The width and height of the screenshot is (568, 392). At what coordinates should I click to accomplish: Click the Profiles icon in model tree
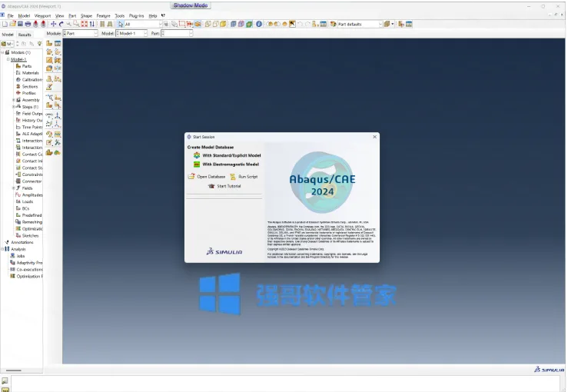tap(18, 93)
